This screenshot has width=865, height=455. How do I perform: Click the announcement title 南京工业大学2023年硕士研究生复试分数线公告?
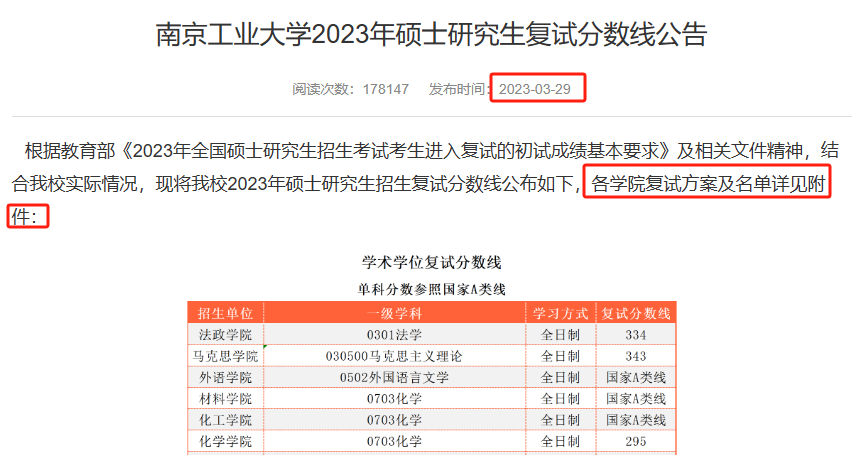[431, 34]
